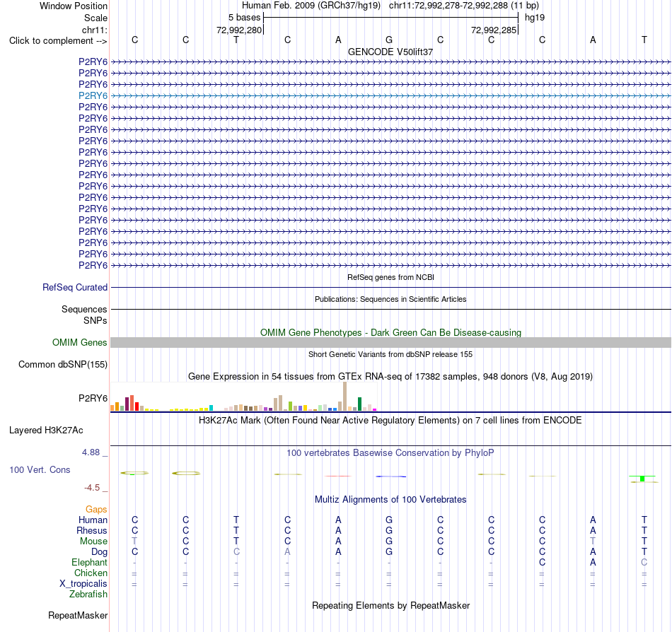
Task: Click the 'RefSeq genes from NCBI' title
Action: [x=390, y=277]
